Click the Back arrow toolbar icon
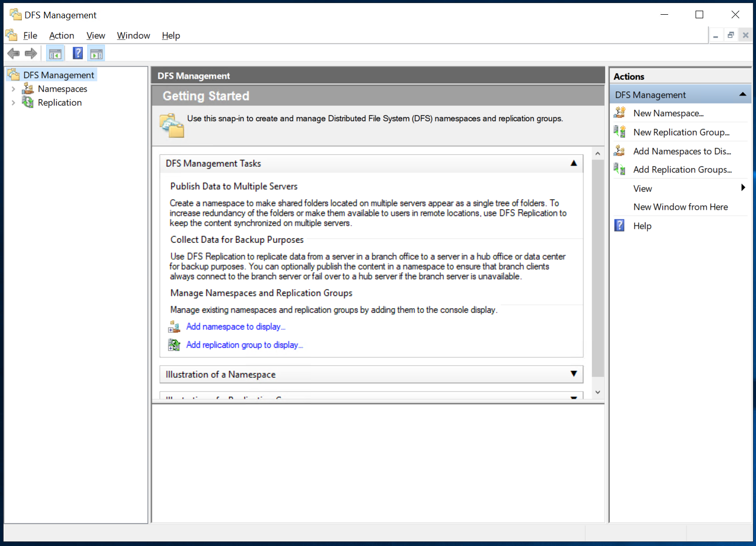This screenshot has height=546, width=756. pyautogui.click(x=14, y=53)
